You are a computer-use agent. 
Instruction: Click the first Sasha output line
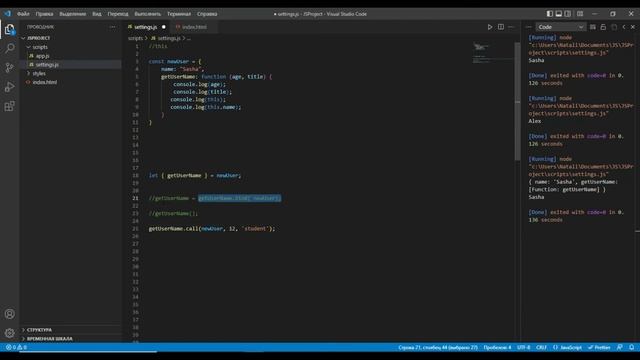pos(536,60)
